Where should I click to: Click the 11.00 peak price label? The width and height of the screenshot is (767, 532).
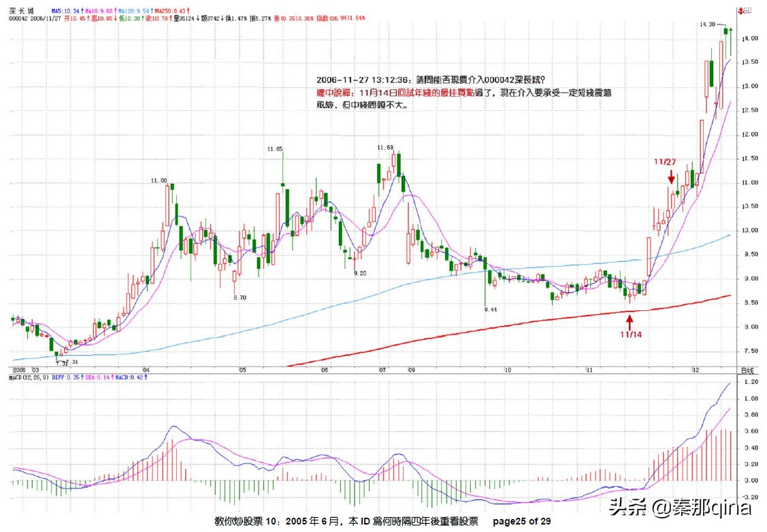click(x=159, y=181)
